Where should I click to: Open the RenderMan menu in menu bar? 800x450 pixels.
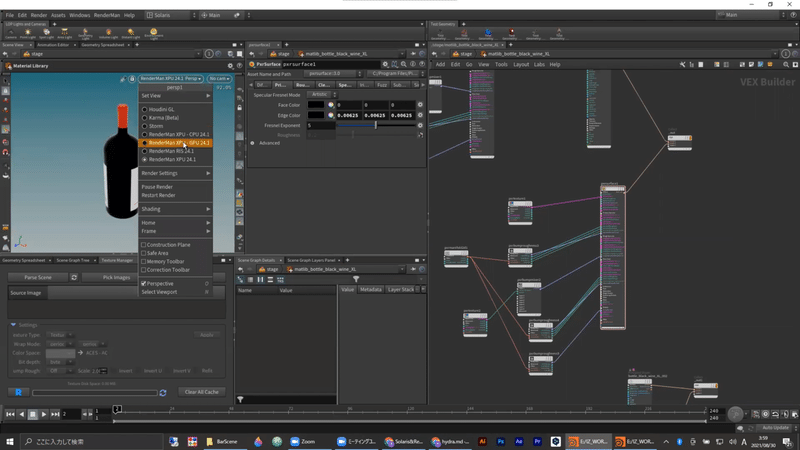click(106, 15)
